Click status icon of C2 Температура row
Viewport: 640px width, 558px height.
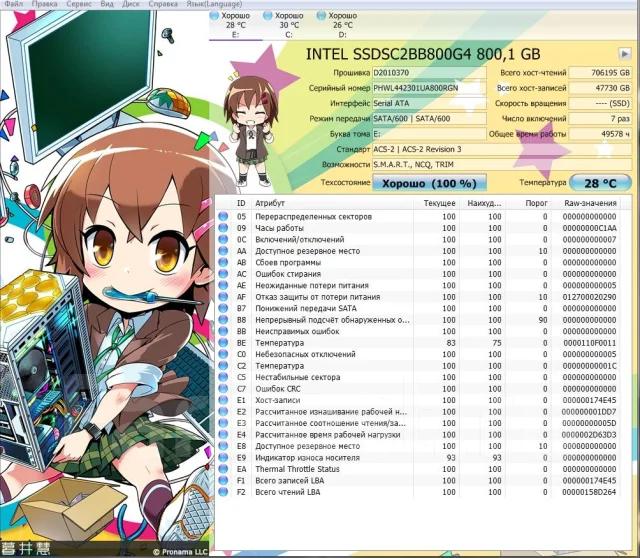click(x=223, y=366)
